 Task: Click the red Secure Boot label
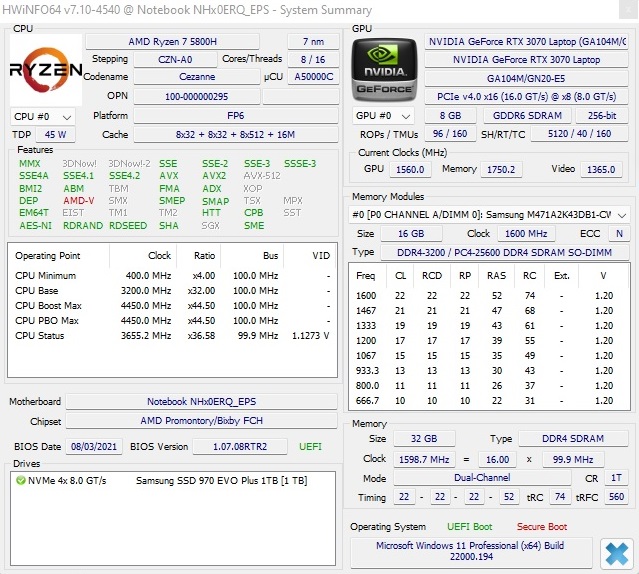click(x=542, y=527)
